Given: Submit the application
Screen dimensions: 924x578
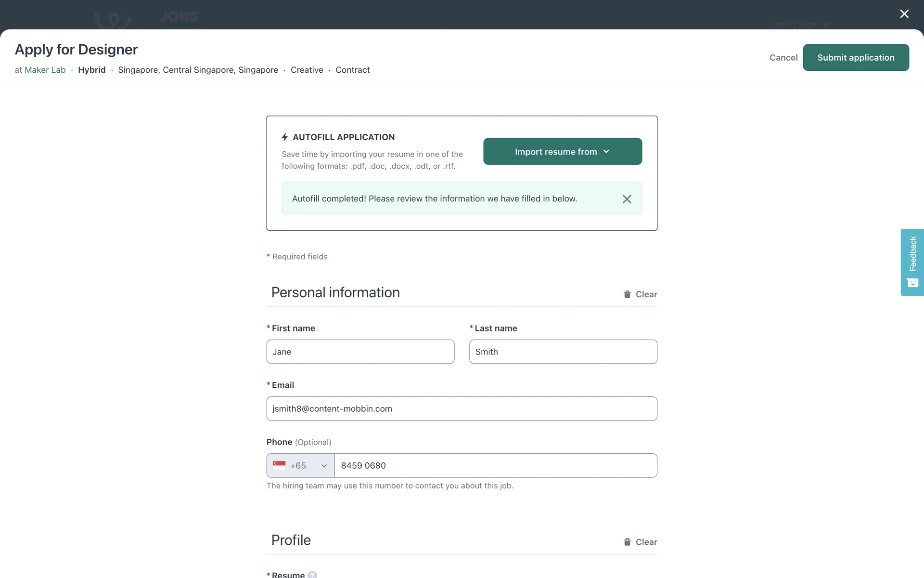Looking at the screenshot, I should (855, 58).
